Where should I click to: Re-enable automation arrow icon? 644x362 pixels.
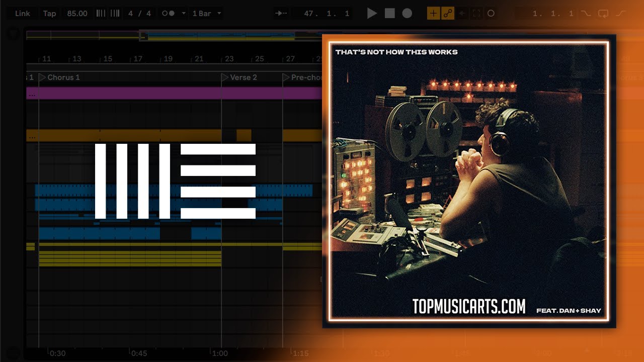click(x=461, y=14)
